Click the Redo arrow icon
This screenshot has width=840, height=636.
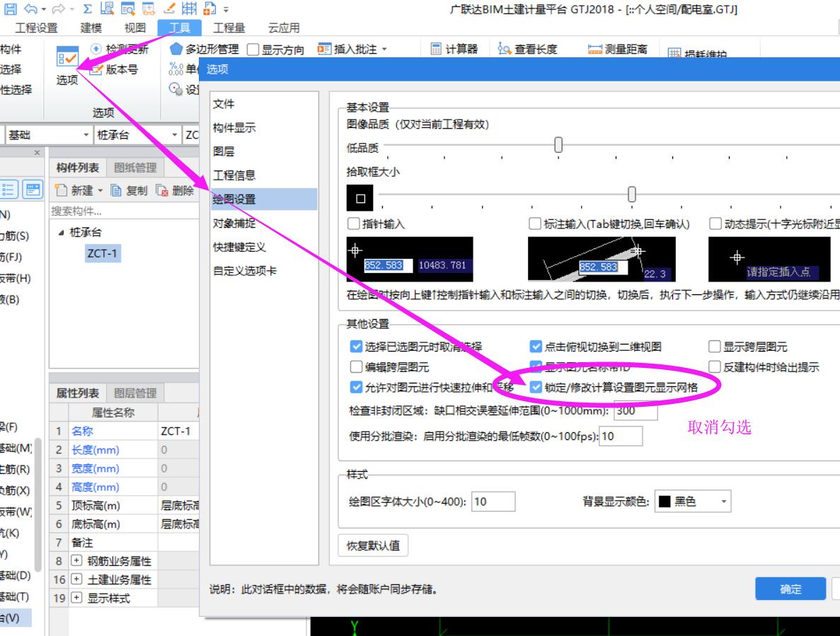(59, 8)
